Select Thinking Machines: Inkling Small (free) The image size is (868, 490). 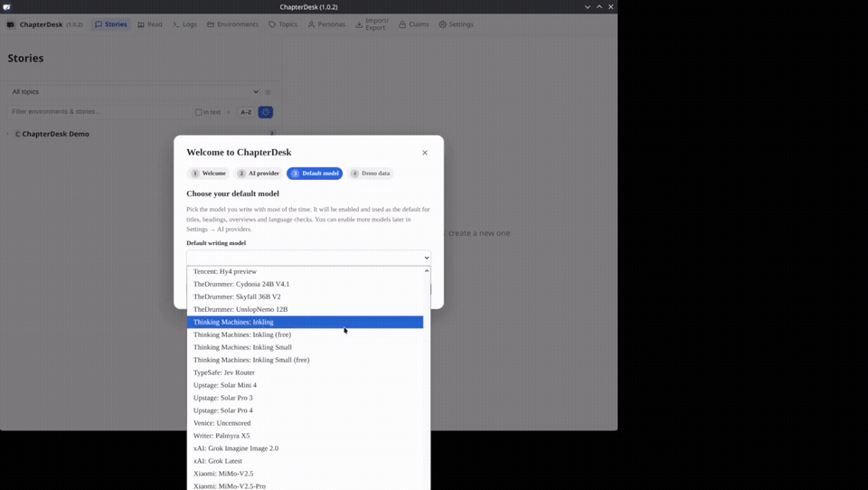tap(305, 360)
